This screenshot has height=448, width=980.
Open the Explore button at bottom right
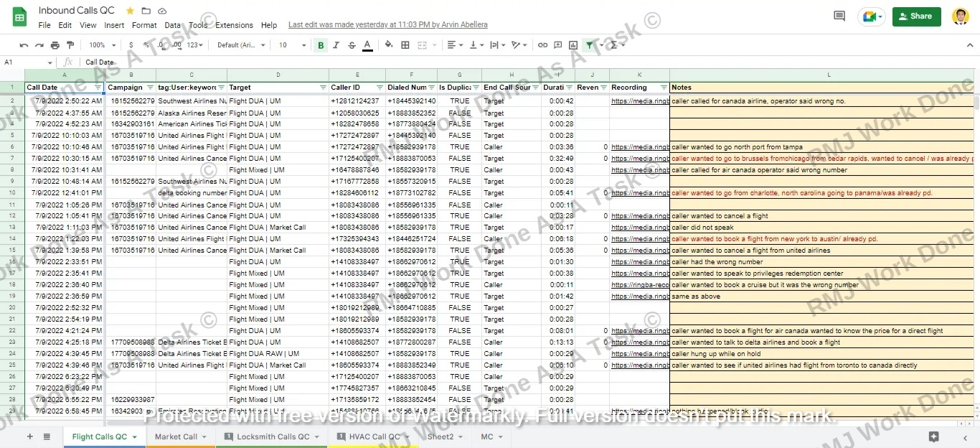click(x=933, y=437)
